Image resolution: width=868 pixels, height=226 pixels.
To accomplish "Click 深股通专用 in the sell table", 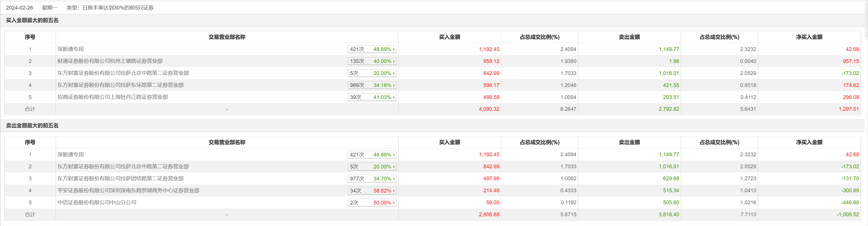I will [71, 154].
